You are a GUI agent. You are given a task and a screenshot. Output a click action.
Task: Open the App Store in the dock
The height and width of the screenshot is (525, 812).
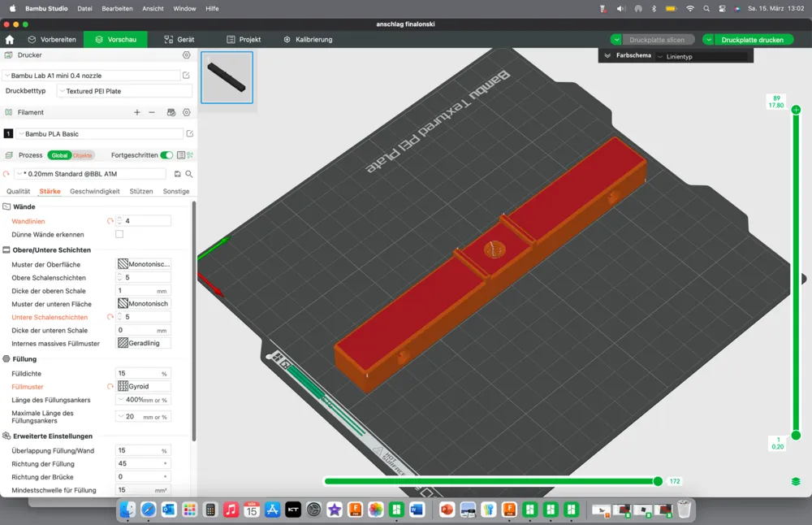tap(272, 510)
